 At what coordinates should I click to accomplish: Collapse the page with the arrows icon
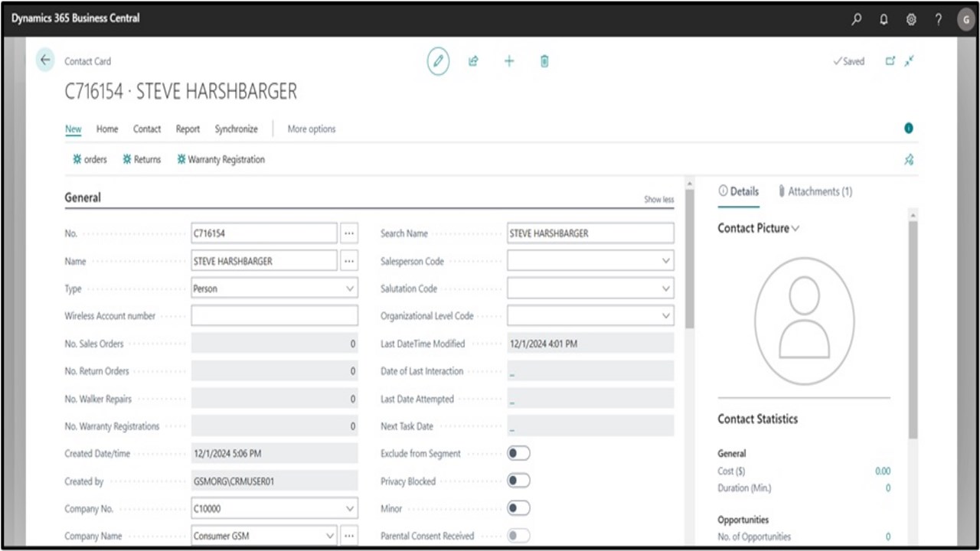[x=909, y=61]
